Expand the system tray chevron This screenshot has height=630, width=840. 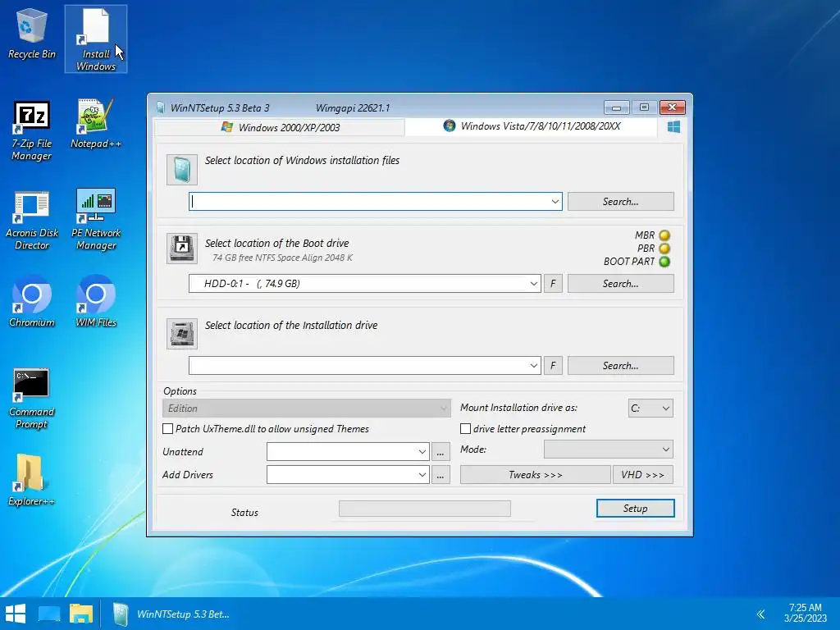pos(760,614)
